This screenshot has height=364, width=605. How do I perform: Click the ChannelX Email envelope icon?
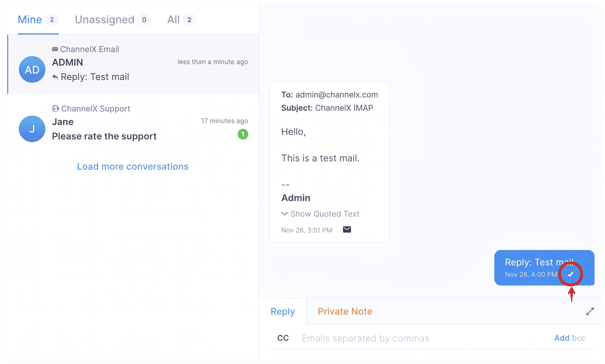55,49
